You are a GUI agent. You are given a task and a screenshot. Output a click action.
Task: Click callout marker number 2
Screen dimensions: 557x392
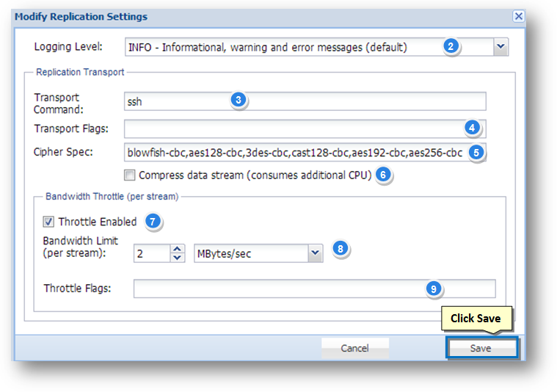451,47
